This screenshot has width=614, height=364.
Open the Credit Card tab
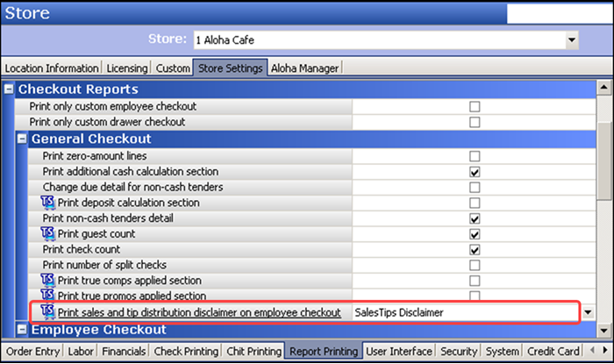click(x=553, y=352)
